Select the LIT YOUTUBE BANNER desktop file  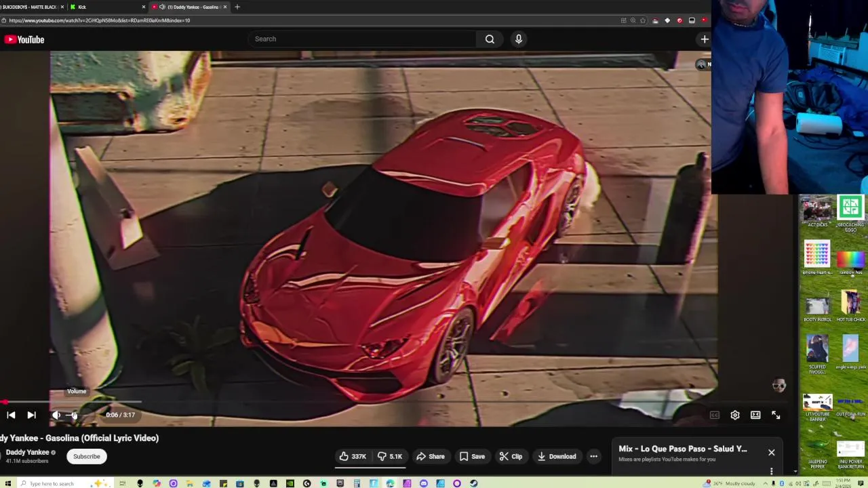point(817,407)
